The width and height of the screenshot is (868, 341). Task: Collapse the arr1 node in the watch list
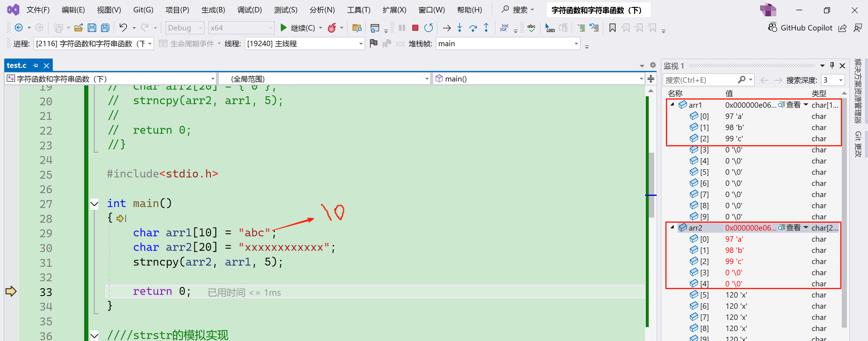[672, 104]
